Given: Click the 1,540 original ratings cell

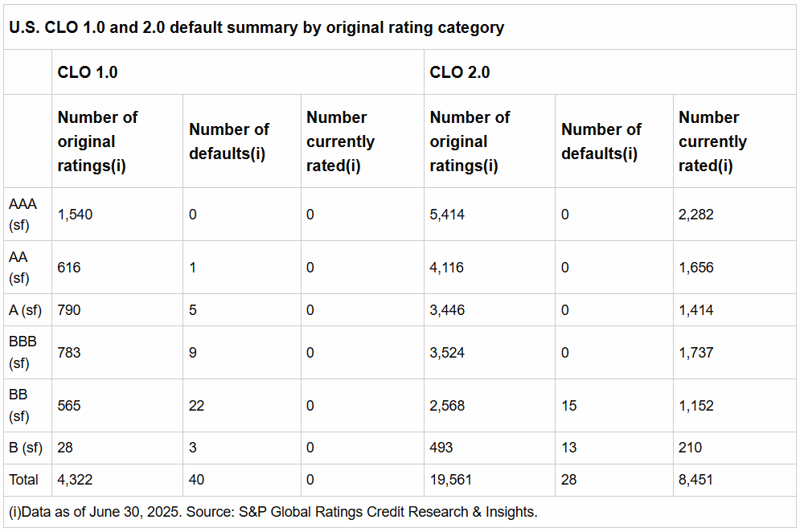Looking at the screenshot, I should pyautogui.click(x=75, y=215).
